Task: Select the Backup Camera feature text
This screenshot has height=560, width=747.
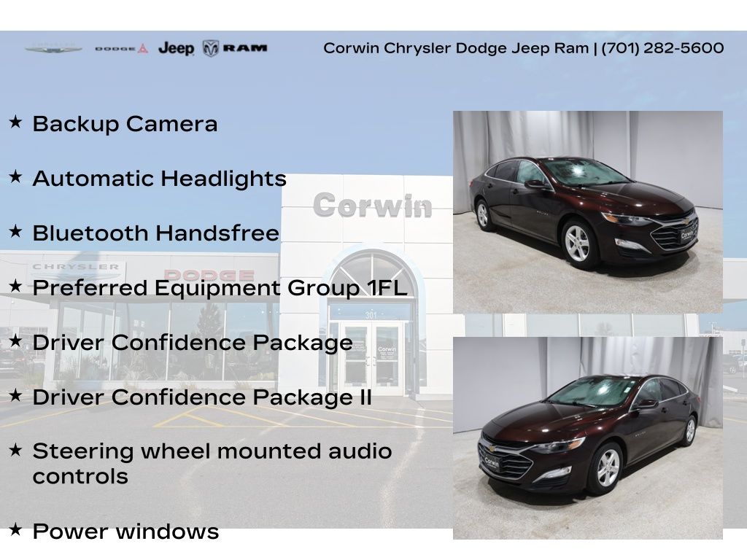Action: point(125,124)
